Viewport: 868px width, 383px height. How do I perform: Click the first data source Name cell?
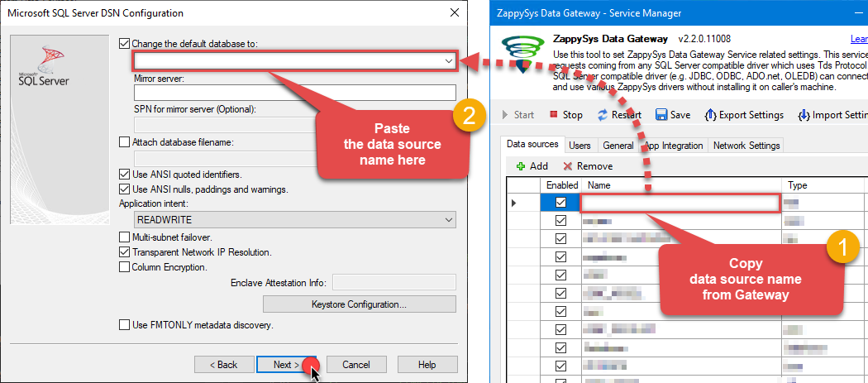pos(680,203)
